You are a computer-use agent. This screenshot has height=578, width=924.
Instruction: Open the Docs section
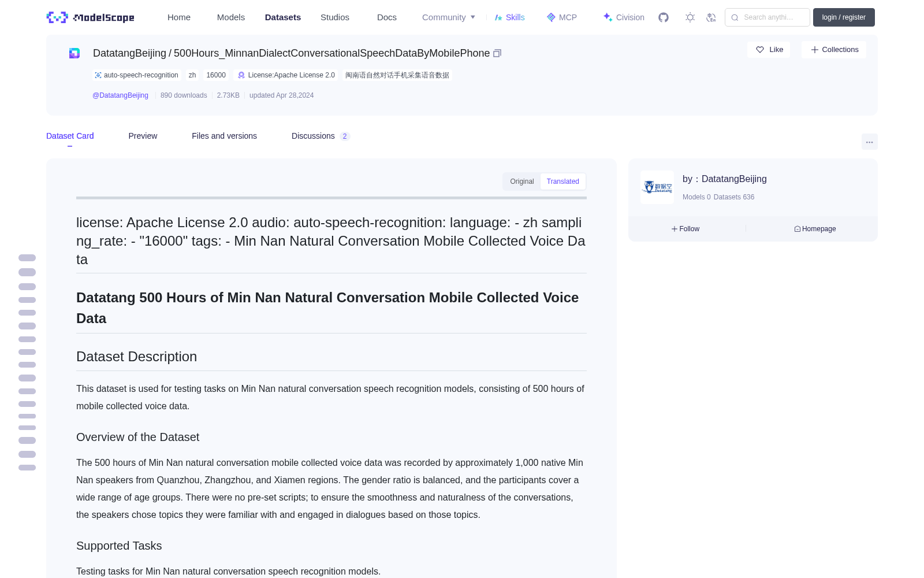pos(387,17)
